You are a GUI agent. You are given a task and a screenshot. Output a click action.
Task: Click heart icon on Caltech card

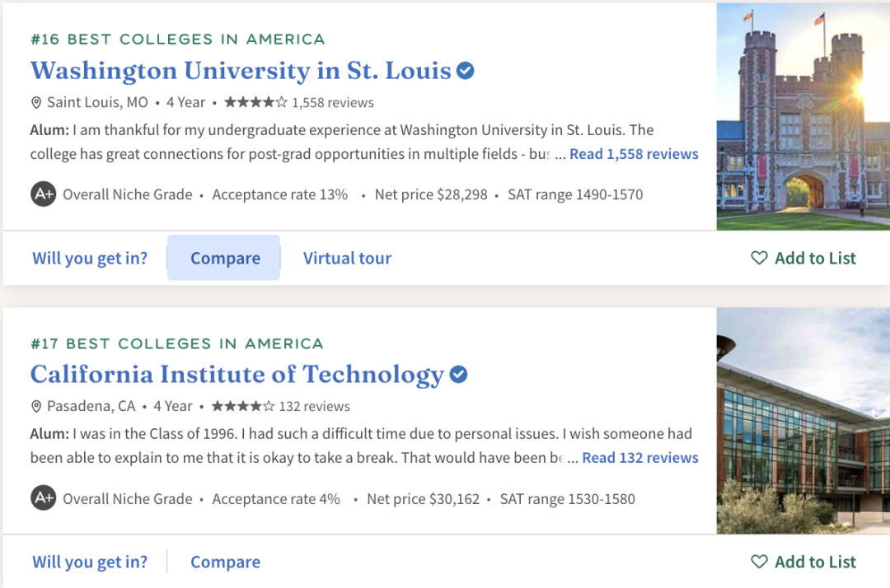point(759,562)
